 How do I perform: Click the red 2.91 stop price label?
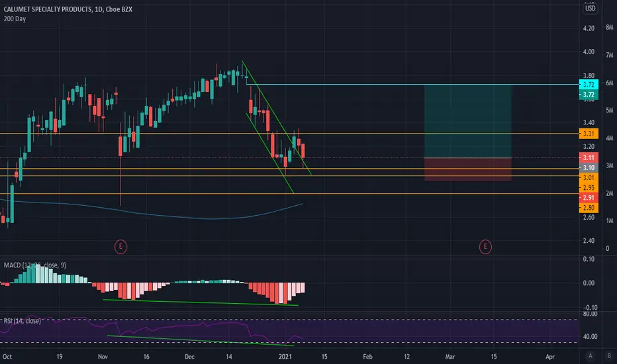click(589, 197)
